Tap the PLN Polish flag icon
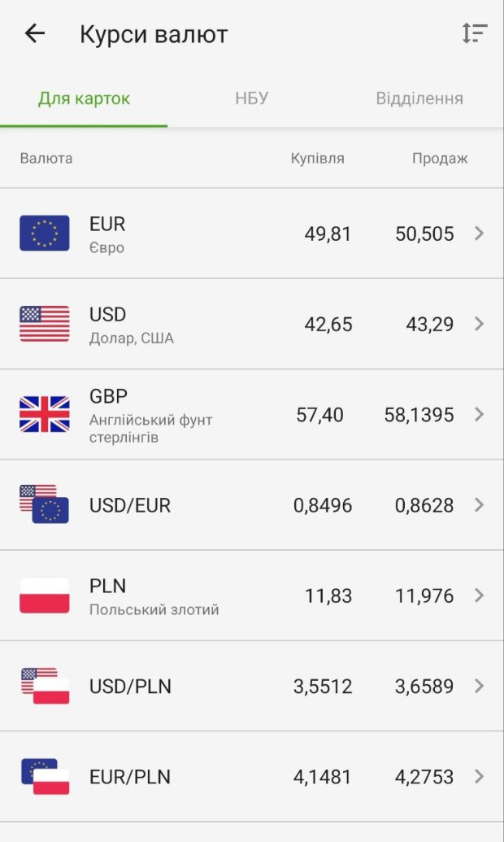The width and height of the screenshot is (504, 842). pos(45,596)
